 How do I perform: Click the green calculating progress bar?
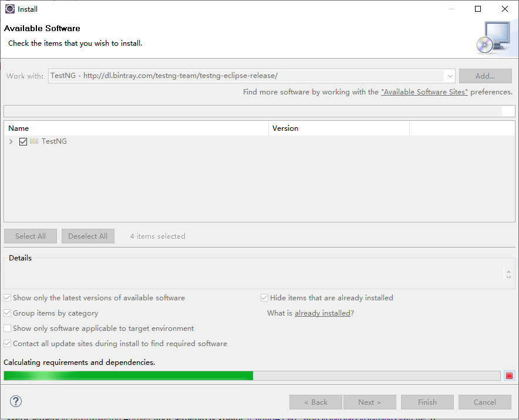(x=252, y=375)
